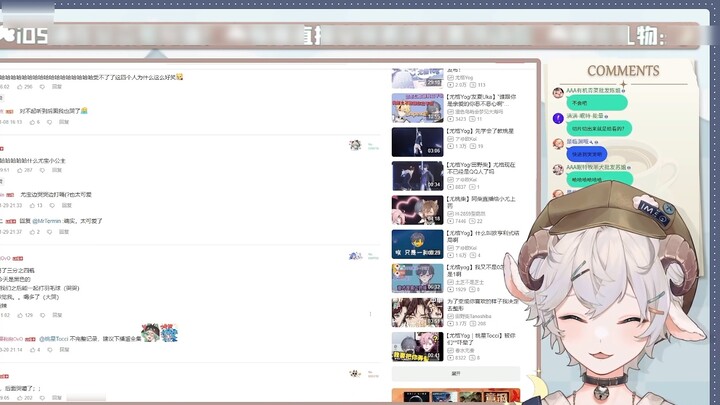Open video titled 尤格现在不已经是QQ人了吗
The width and height of the screenshot is (720, 405).
pyautogui.click(x=482, y=169)
